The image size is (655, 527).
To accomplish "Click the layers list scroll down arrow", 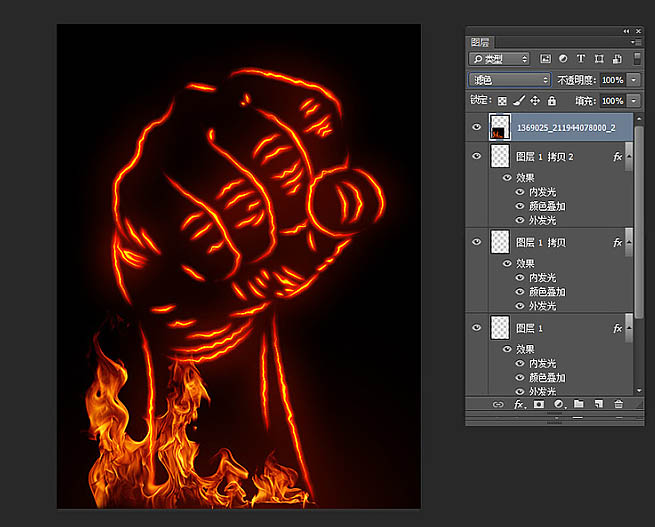I will point(639,391).
